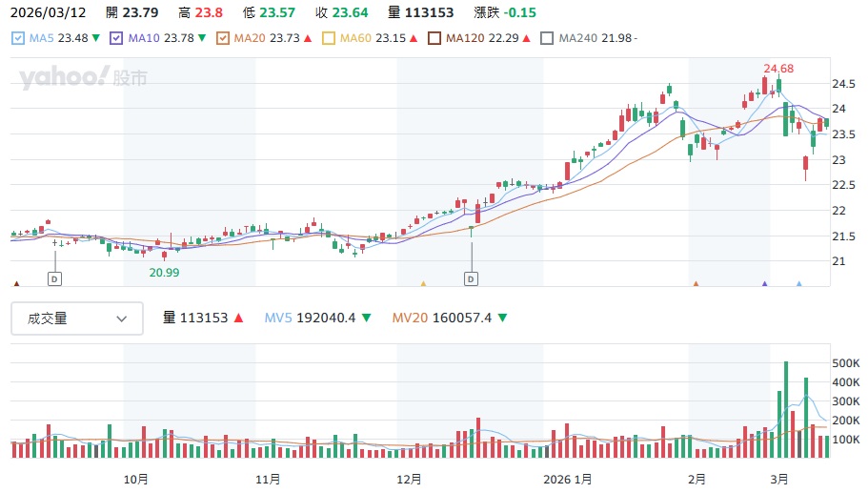Select the orange triangle marker near February
The height and width of the screenshot is (493, 868).
tap(696, 283)
